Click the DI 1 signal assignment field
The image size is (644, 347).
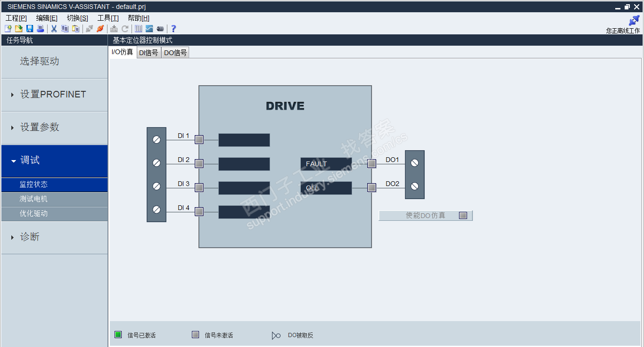pos(244,140)
